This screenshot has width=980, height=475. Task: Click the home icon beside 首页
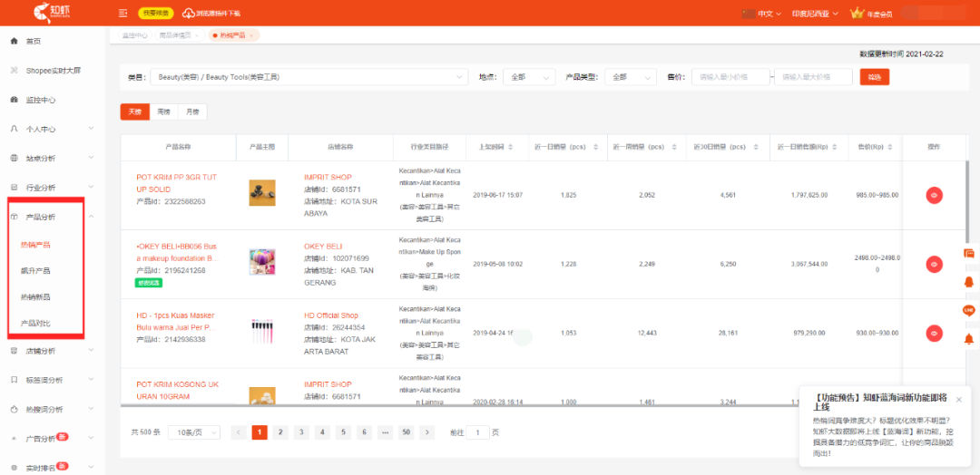[15, 41]
